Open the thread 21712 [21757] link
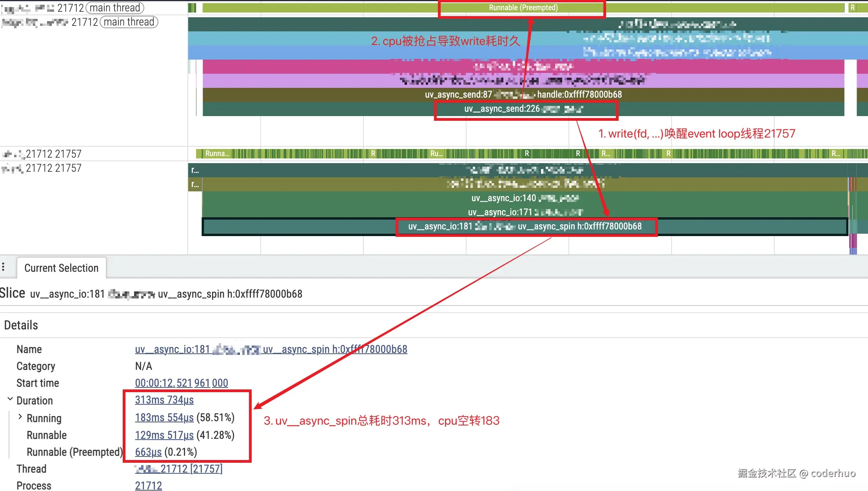The height and width of the screenshot is (491, 868). click(x=191, y=469)
